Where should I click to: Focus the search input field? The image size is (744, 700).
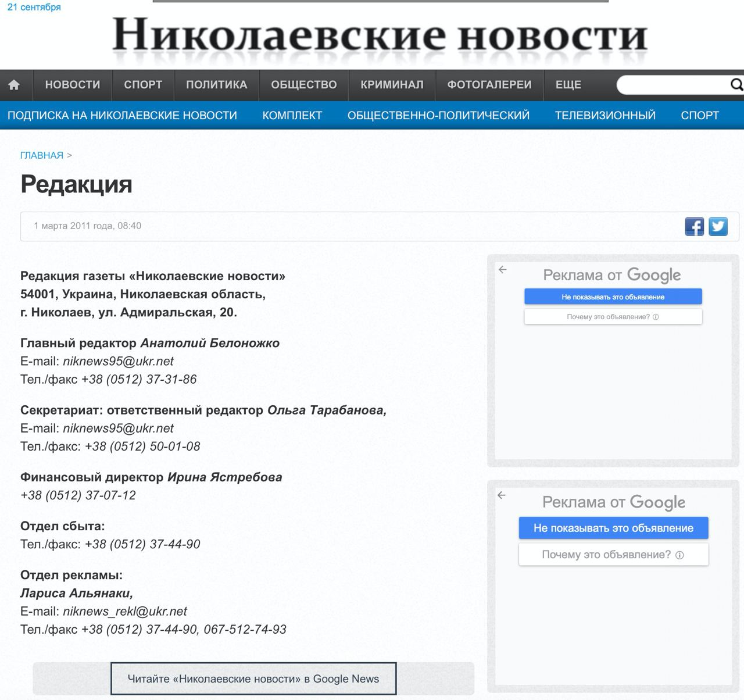(x=671, y=85)
